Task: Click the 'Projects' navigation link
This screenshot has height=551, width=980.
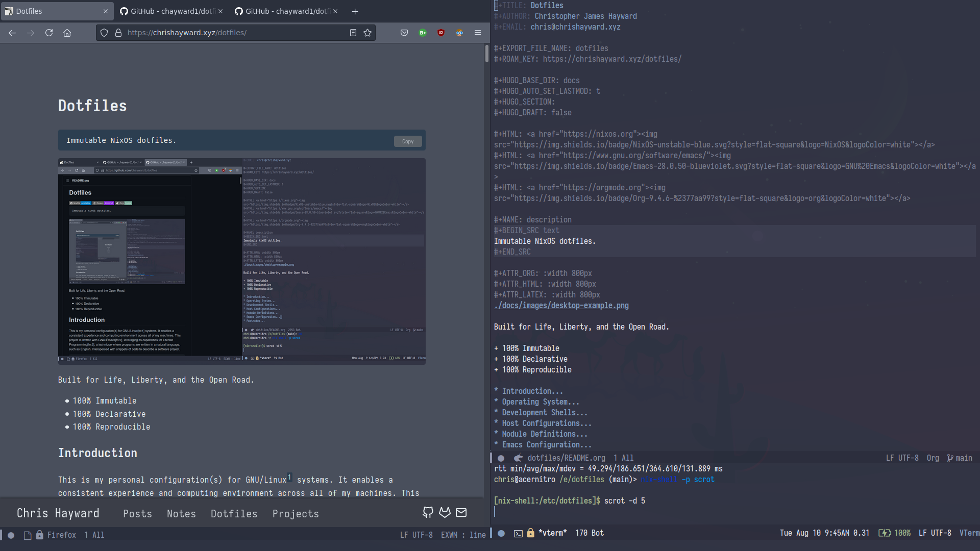Action: [296, 513]
